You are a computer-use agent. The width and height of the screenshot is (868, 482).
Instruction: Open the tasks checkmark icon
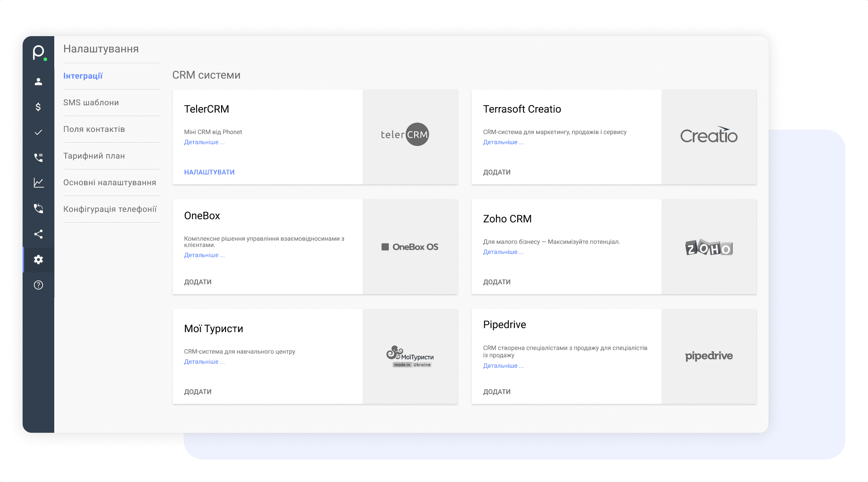tap(38, 132)
